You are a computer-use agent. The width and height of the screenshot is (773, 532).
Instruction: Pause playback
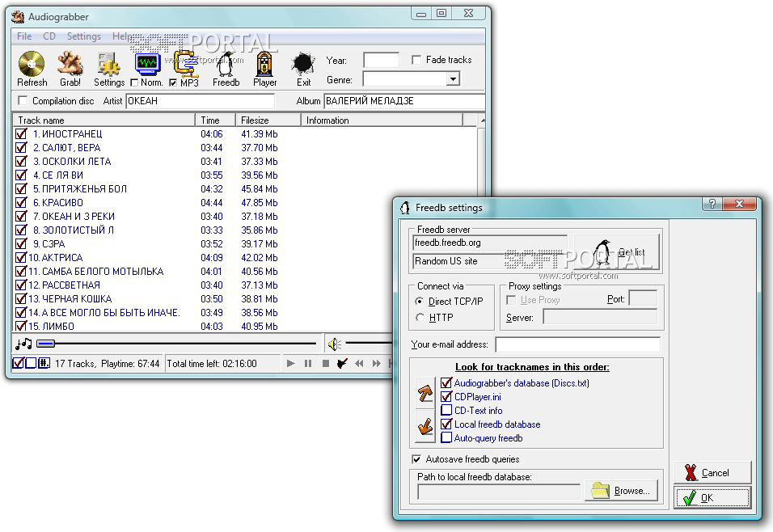point(308,363)
